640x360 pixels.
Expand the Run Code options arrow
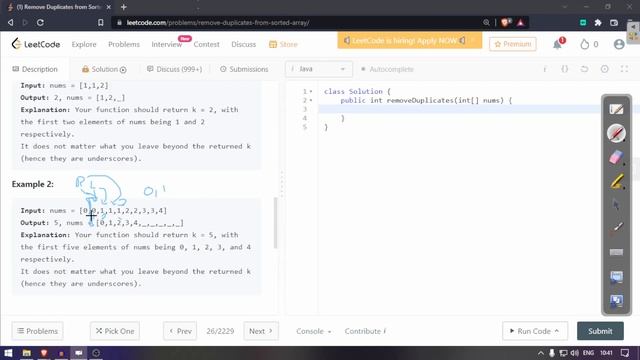(557, 331)
